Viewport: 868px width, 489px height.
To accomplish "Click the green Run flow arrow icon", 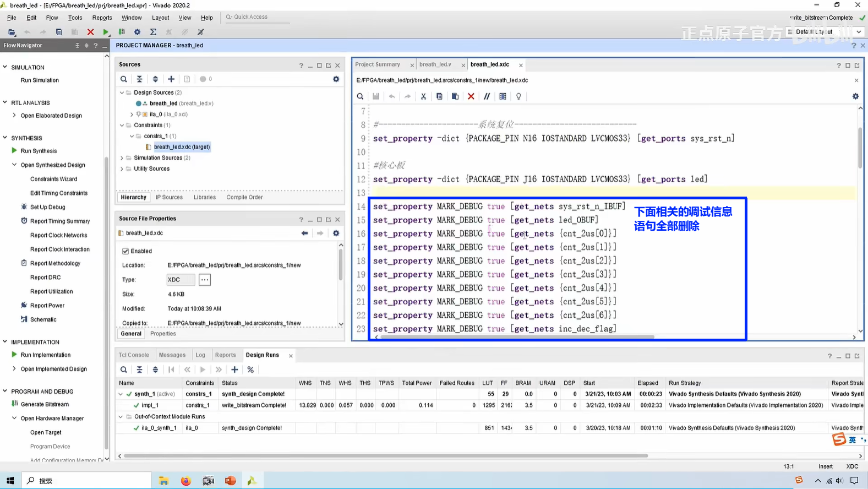I will tap(106, 32).
